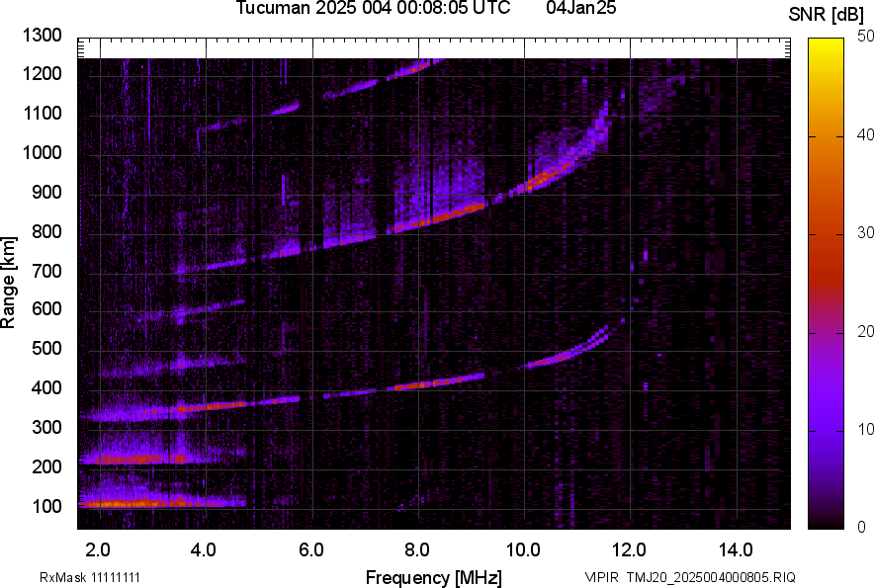Image resolution: width=874 pixels, height=588 pixels.
Task: Click the yellow top of the SNR colorbar
Action: click(x=828, y=45)
